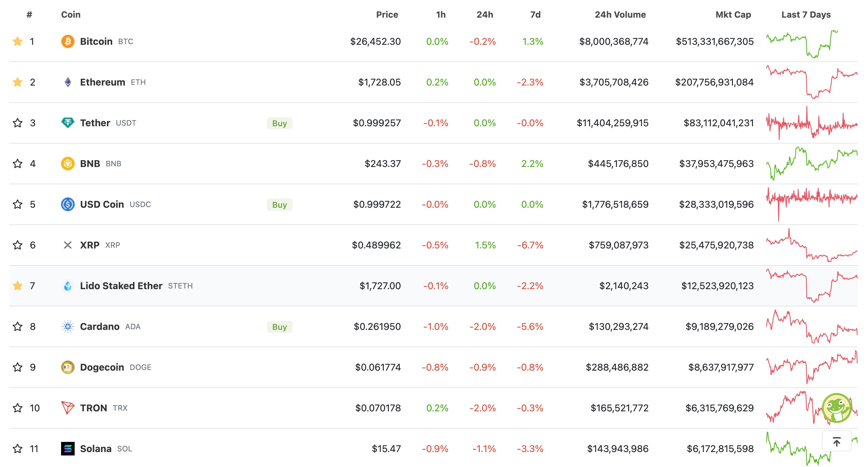Star USD Coin as a favorite
The image size is (868, 467).
click(18, 204)
